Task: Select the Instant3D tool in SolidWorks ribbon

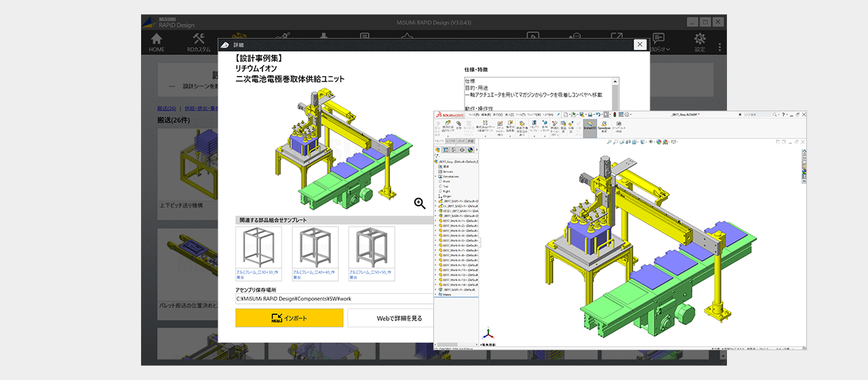Action: 589,126
